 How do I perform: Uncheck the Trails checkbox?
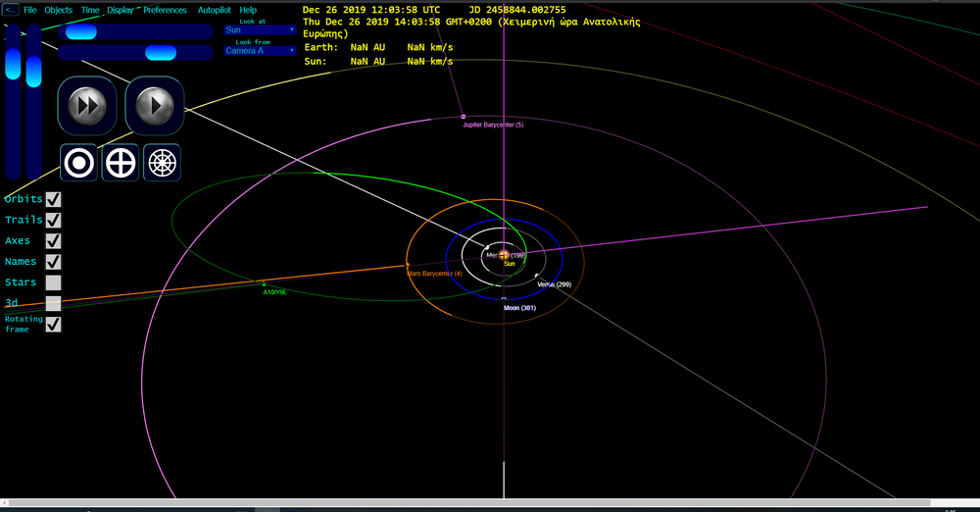point(54,221)
